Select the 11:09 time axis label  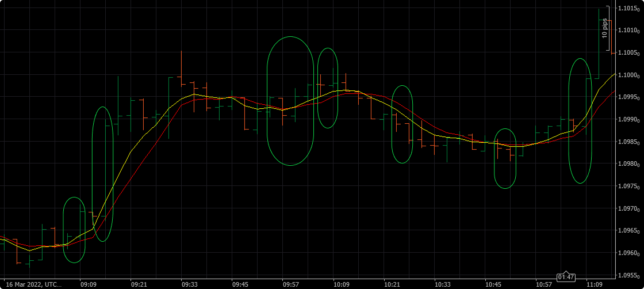[595, 284]
